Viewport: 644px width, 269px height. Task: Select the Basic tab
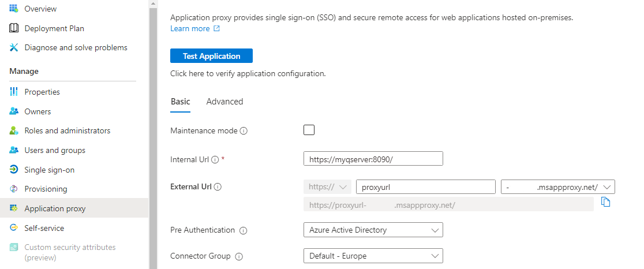pyautogui.click(x=180, y=102)
